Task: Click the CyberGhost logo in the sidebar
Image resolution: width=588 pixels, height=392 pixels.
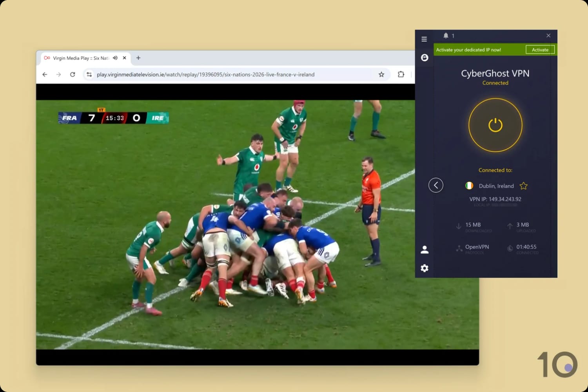Action: pyautogui.click(x=424, y=57)
